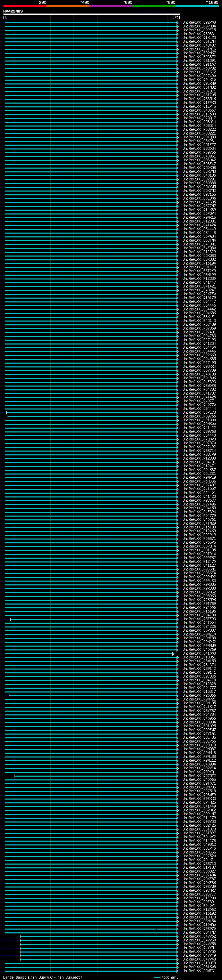
Task: Select UniRef100_P12471 label
Action: tap(199, 466)
